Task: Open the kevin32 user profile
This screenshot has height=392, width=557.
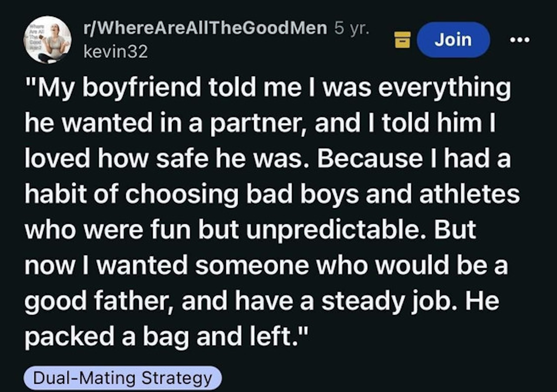Action: click(x=116, y=51)
